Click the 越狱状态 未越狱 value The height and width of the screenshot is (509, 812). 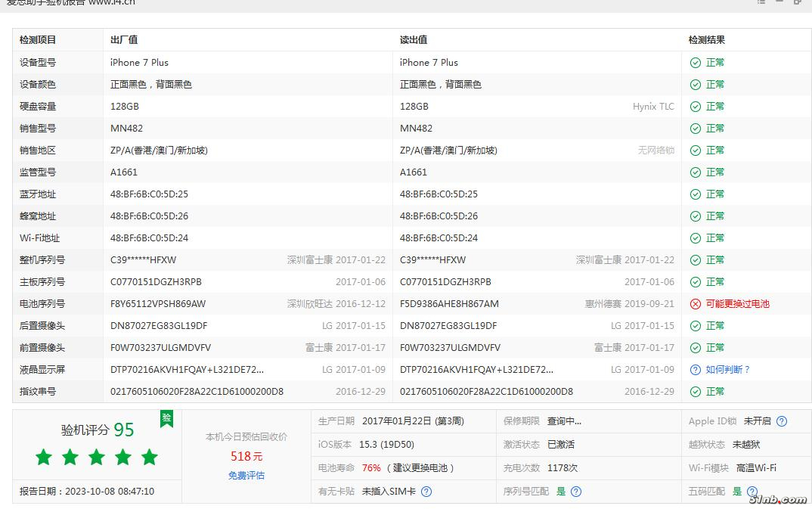[x=746, y=444]
